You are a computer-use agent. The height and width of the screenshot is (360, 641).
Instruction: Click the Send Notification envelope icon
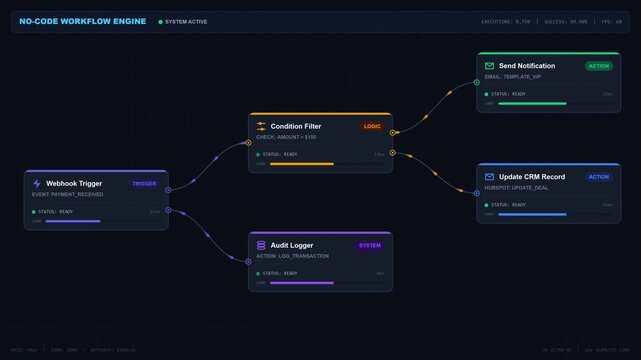point(489,66)
